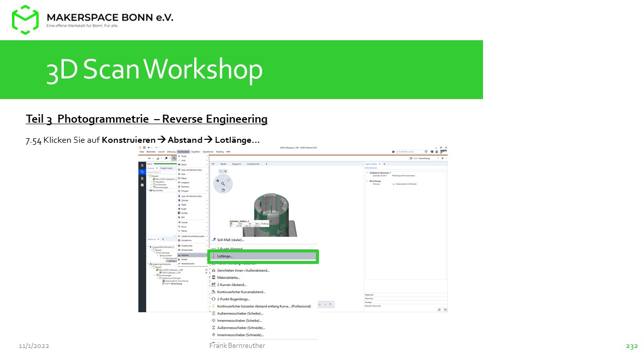644x362 pixels.
Task: Choose 2-Punkt-Bogenlänge... from the submenu
Action: (x=263, y=299)
